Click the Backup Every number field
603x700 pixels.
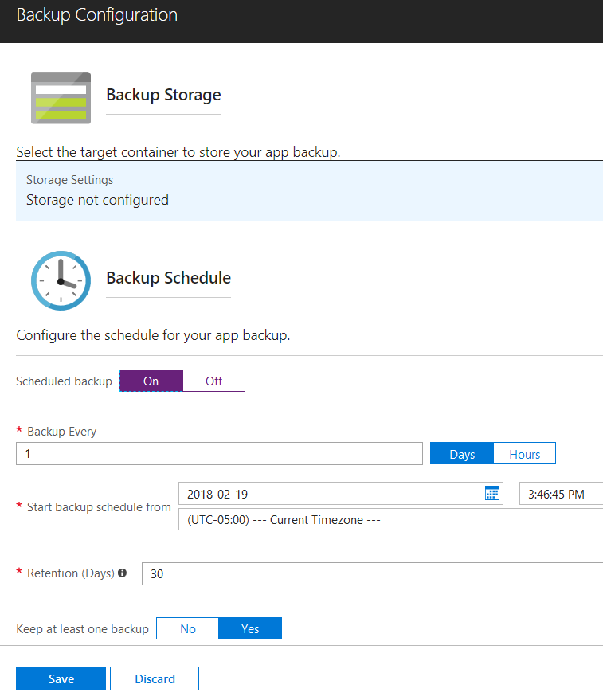click(219, 454)
